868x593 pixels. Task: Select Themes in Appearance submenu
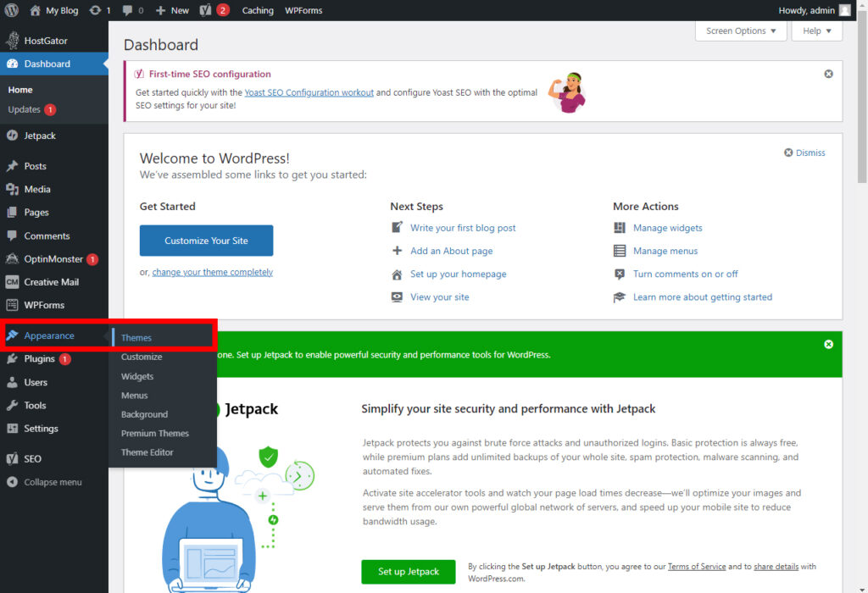coord(136,337)
